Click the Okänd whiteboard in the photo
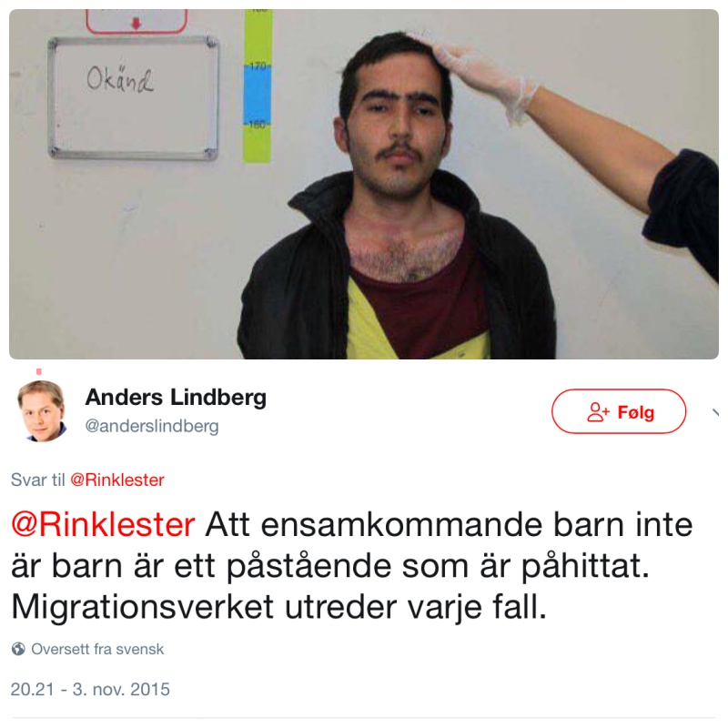Screen dimensions: 728x728 point(133,98)
